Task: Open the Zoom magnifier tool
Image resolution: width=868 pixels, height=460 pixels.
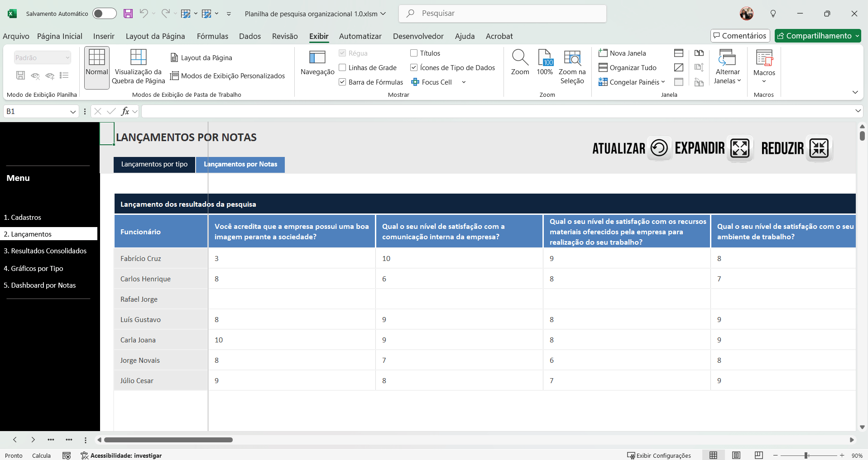Action: pyautogui.click(x=520, y=63)
